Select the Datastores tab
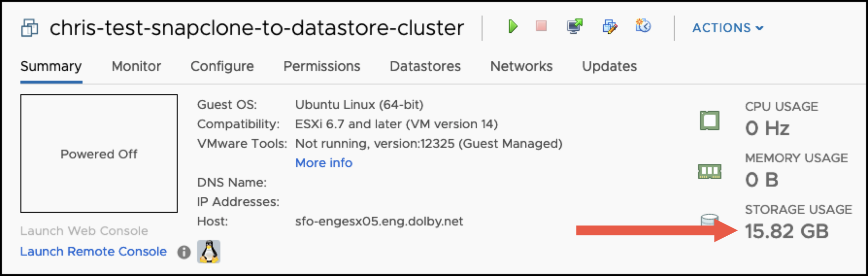The image size is (868, 276). point(425,66)
